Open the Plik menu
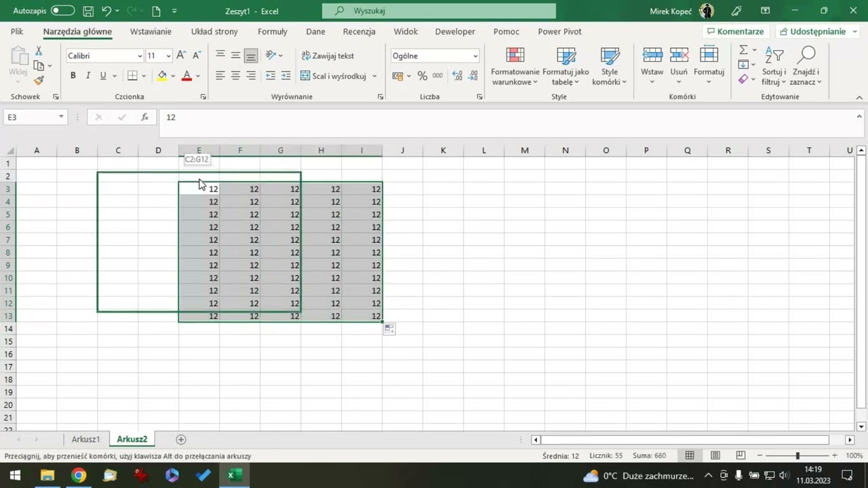 click(x=17, y=31)
